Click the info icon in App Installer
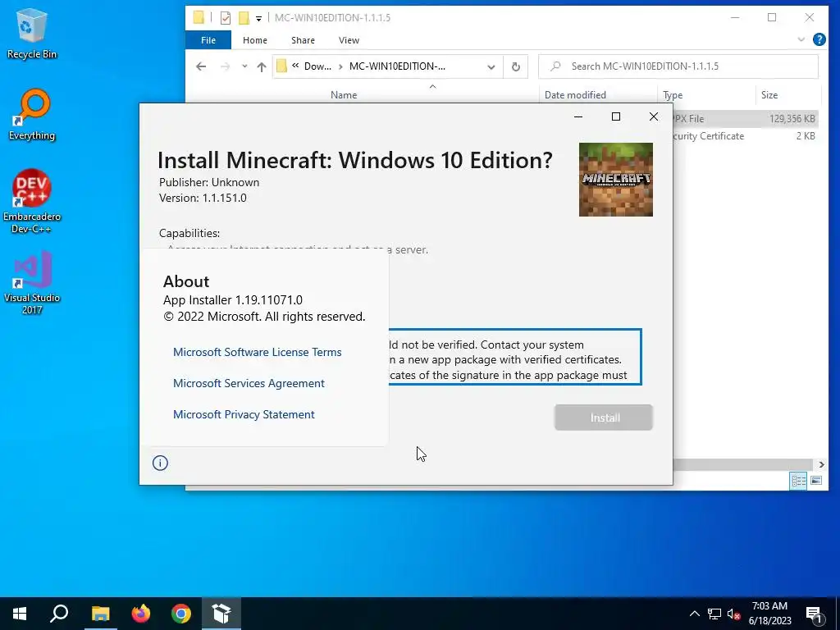Screen dimensions: 840x630 (x=160, y=463)
